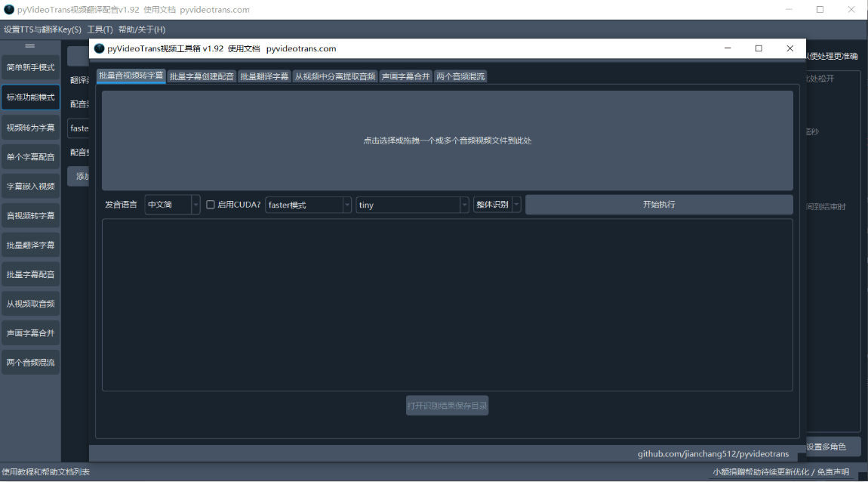Open the 设置TTS与翻译Key menu
This screenshot has height=482, width=868.
(x=42, y=29)
